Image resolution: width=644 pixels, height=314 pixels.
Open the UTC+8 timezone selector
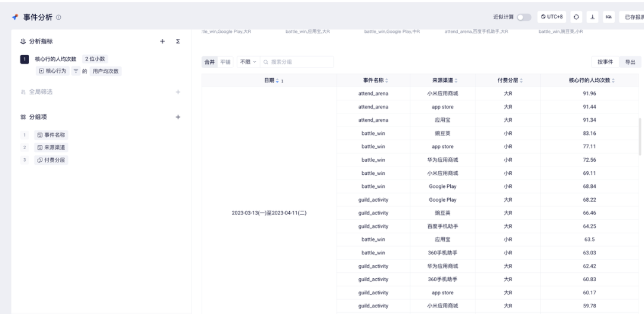tap(552, 17)
